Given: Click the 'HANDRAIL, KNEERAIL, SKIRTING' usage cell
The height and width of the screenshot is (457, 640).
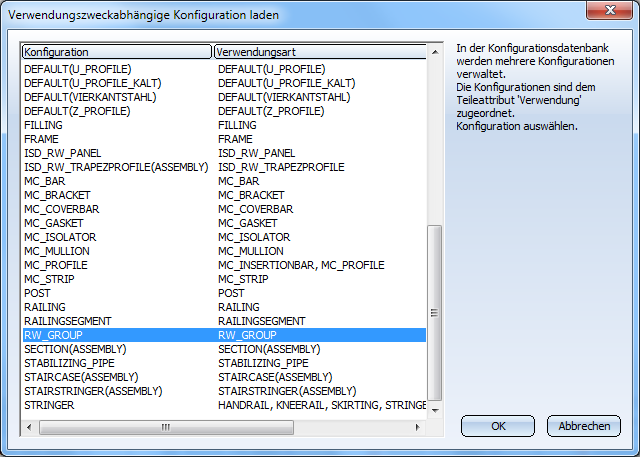Looking at the screenshot, I should (x=322, y=405).
